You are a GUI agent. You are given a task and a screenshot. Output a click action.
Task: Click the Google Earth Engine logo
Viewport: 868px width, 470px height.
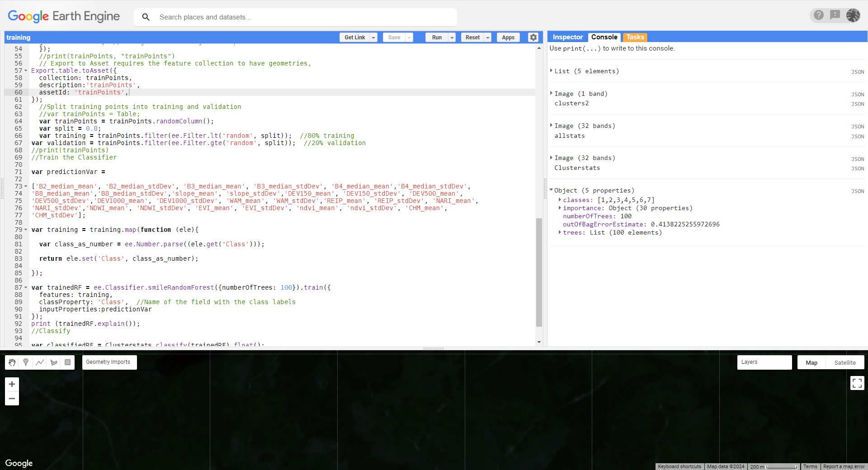(x=64, y=17)
